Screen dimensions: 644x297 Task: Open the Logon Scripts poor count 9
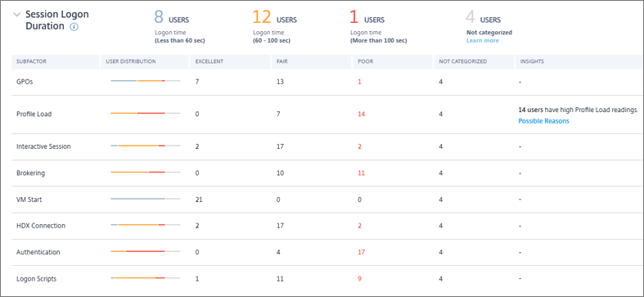click(x=359, y=279)
